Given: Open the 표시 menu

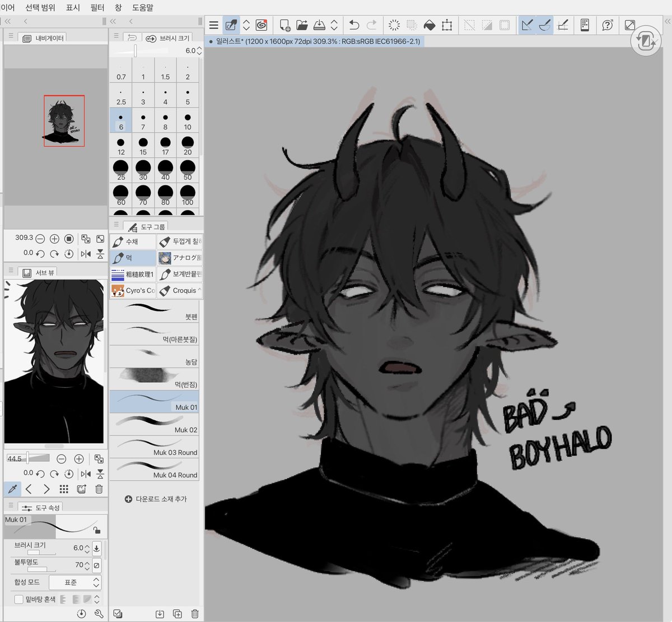Looking at the screenshot, I should click(x=73, y=7).
